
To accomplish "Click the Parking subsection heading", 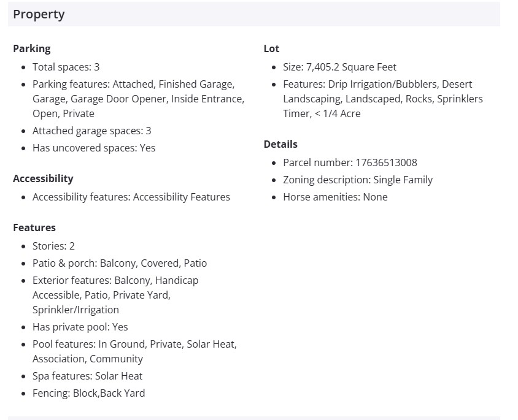I will (x=32, y=48).
